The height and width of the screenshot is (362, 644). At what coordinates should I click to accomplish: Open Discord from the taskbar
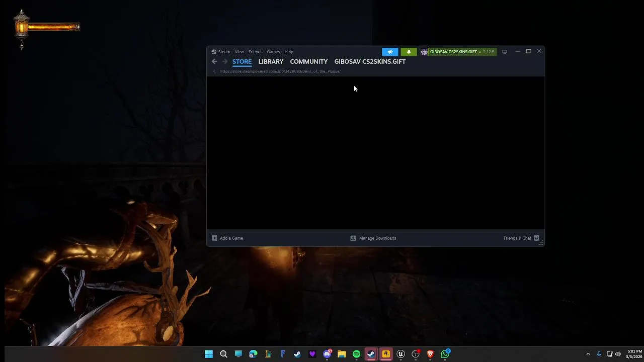point(327,354)
